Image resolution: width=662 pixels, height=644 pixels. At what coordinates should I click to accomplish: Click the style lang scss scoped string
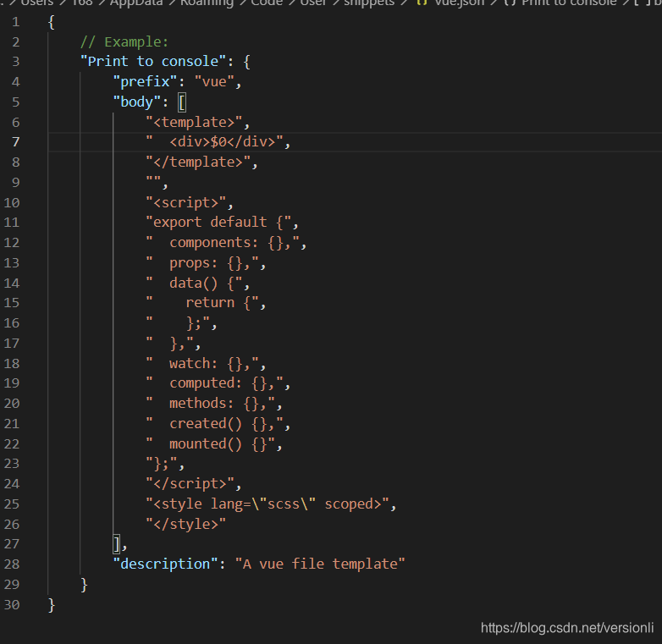pos(268,504)
